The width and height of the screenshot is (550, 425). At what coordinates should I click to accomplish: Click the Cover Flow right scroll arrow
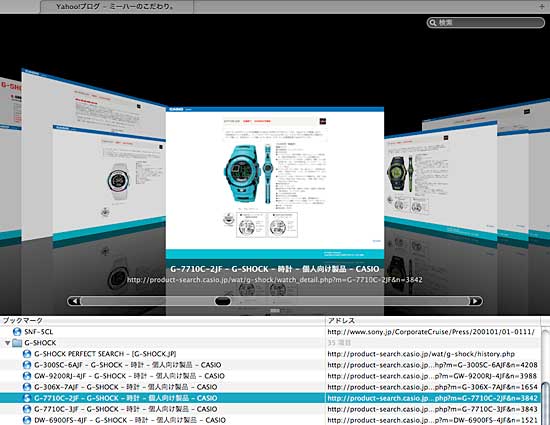475,301
